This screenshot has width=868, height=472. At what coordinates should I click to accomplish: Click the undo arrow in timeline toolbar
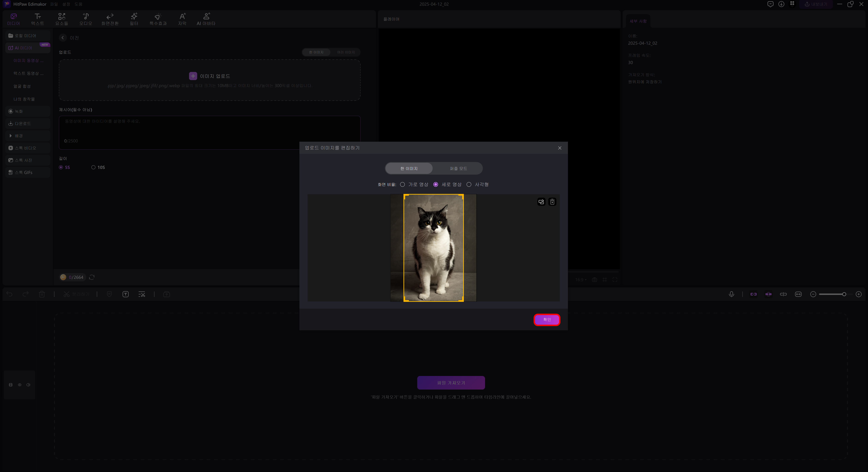[x=9, y=294]
